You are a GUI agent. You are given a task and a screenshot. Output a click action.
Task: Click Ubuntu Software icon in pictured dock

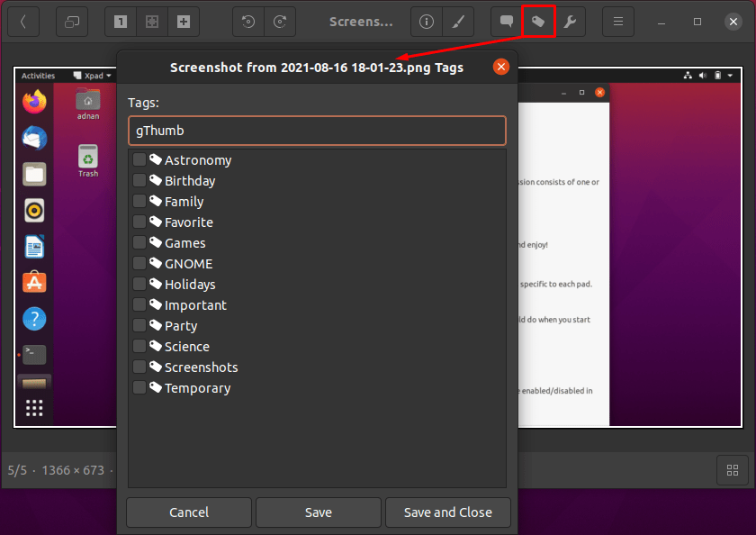point(34,282)
